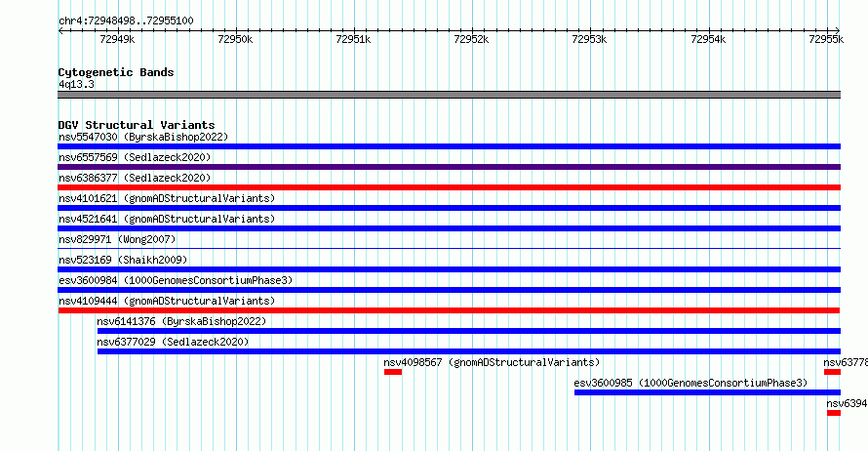The width and height of the screenshot is (868, 451).
Task: Click the nsv5547030 (ByrskaBishop2022) label
Action: (x=143, y=137)
